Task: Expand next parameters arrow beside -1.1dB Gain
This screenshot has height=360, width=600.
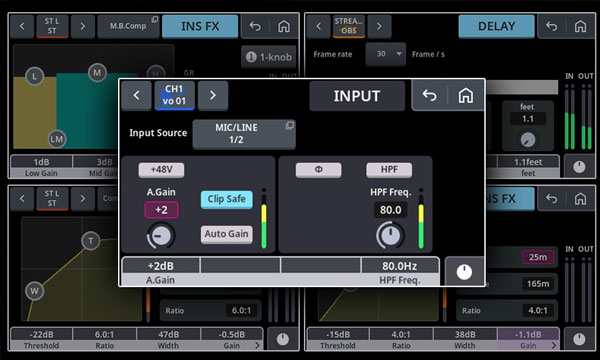Action: pos(554,345)
